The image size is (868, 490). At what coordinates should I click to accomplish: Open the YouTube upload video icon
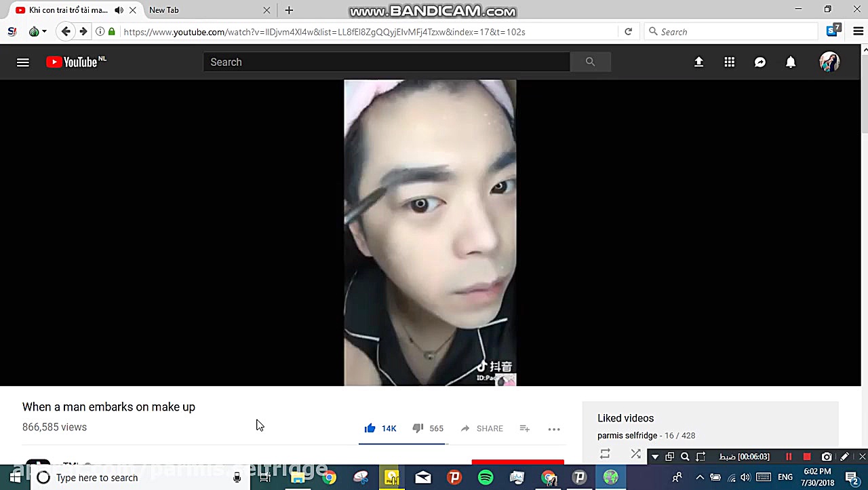[698, 62]
